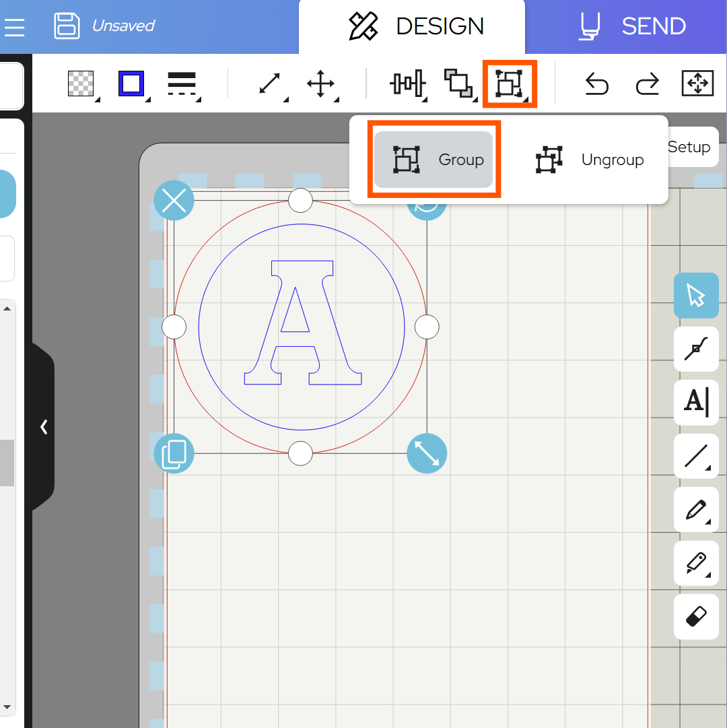Choose Group from the popup
Screen dimensions: 727x728
(x=434, y=160)
